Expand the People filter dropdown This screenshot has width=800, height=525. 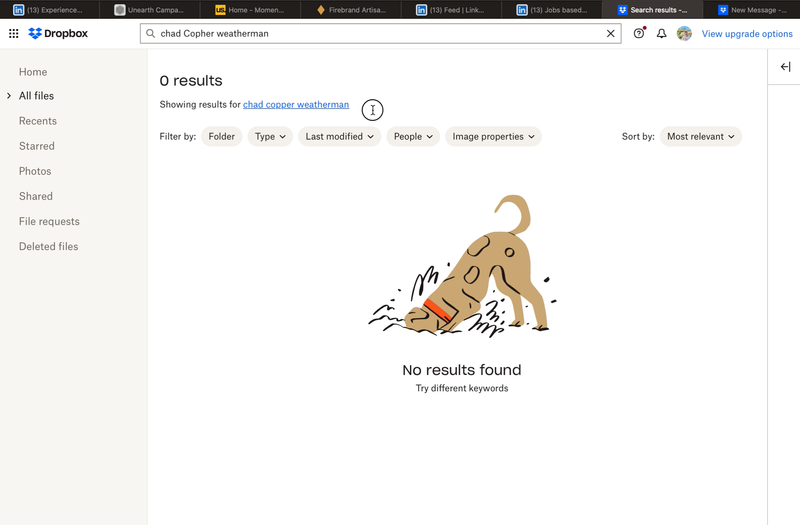click(413, 136)
